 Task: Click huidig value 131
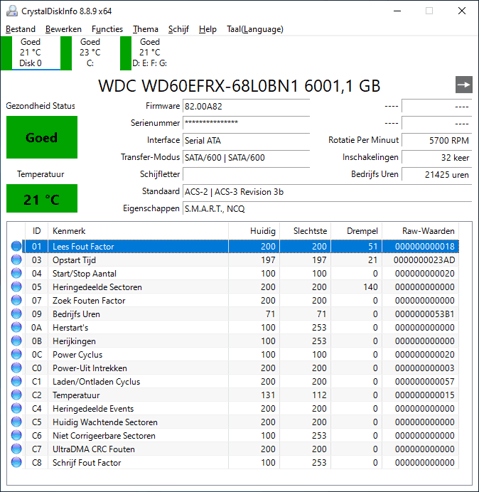click(268, 395)
